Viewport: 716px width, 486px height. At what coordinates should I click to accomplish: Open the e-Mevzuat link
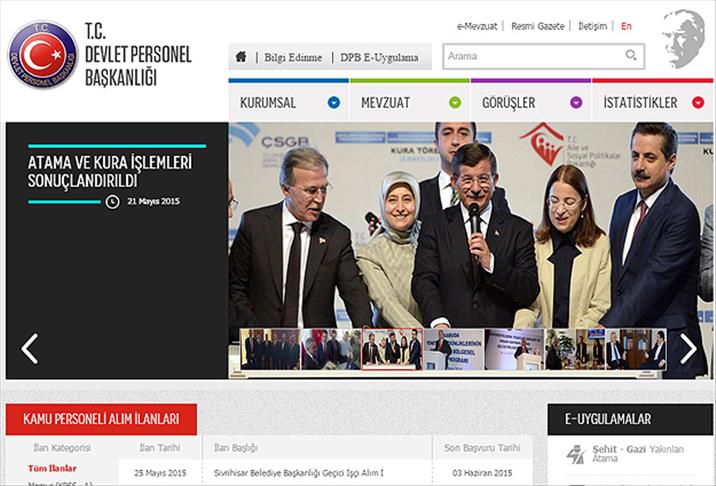click(476, 26)
